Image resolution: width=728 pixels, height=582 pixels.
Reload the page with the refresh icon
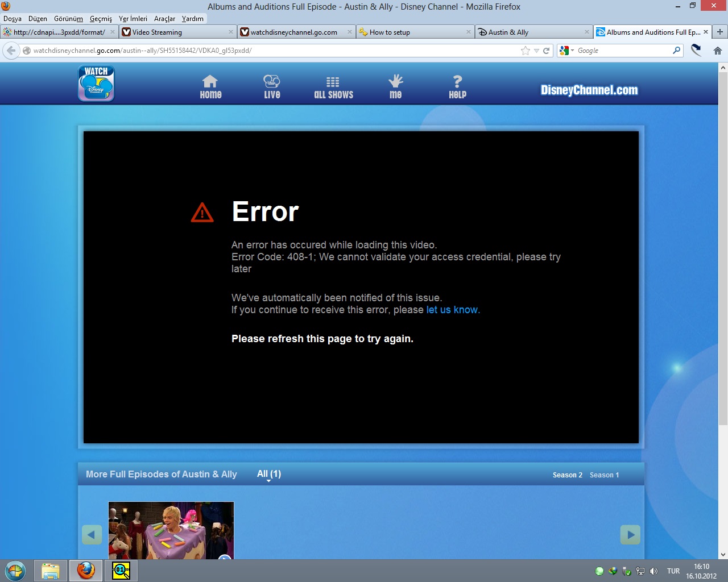tap(547, 51)
